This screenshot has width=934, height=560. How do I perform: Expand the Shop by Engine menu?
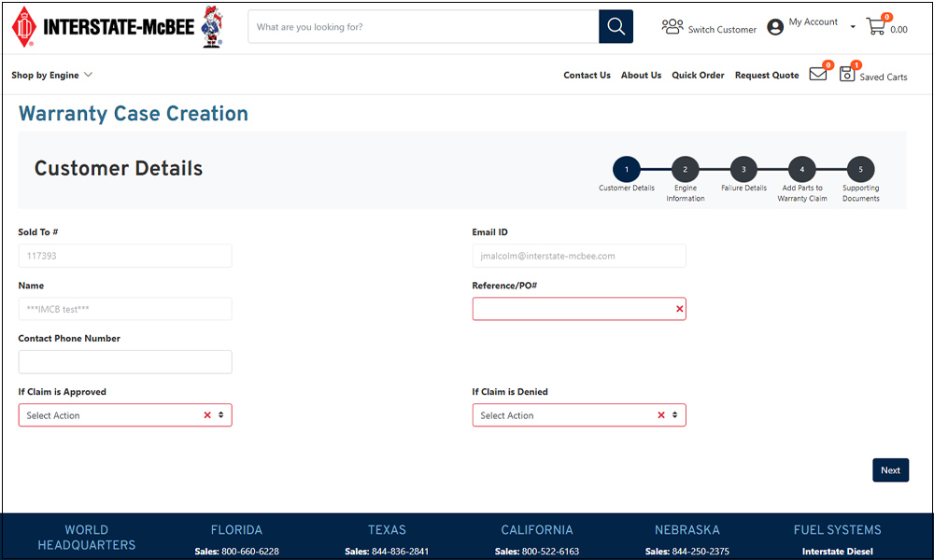51,75
